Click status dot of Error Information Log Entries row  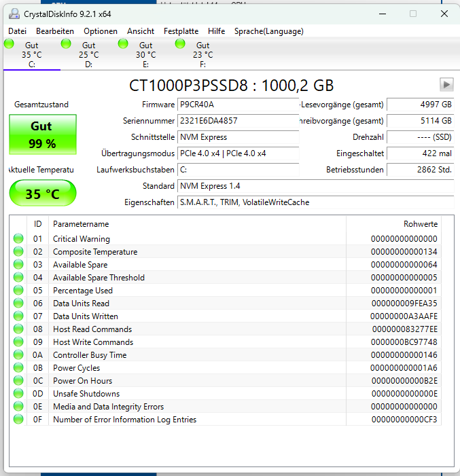coord(18,419)
